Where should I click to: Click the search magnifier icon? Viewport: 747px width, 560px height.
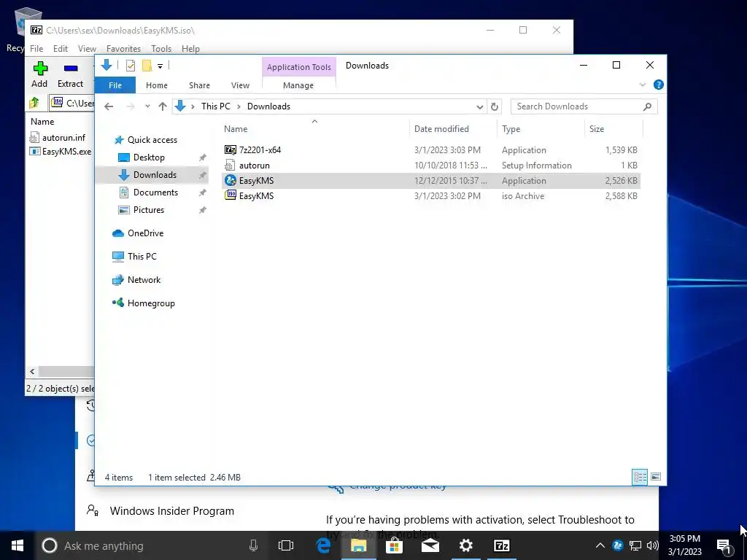pos(647,106)
